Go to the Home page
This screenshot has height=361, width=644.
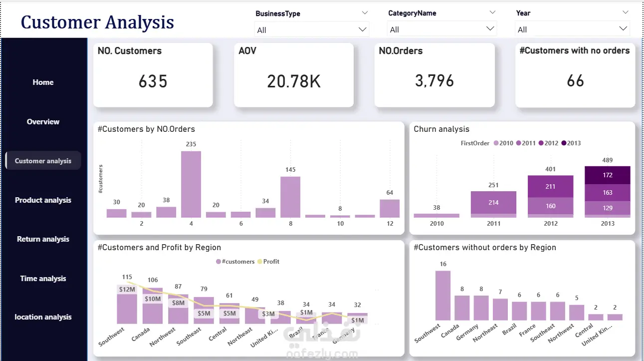click(43, 82)
